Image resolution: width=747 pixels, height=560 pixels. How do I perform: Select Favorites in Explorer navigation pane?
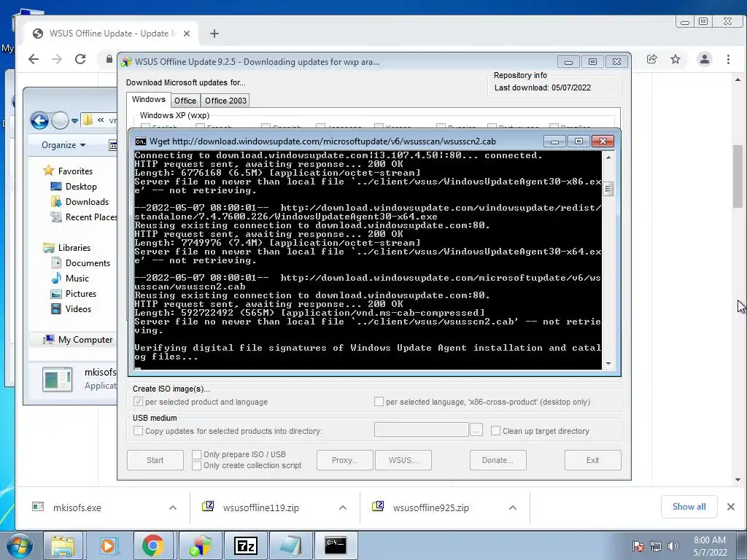[x=75, y=171]
